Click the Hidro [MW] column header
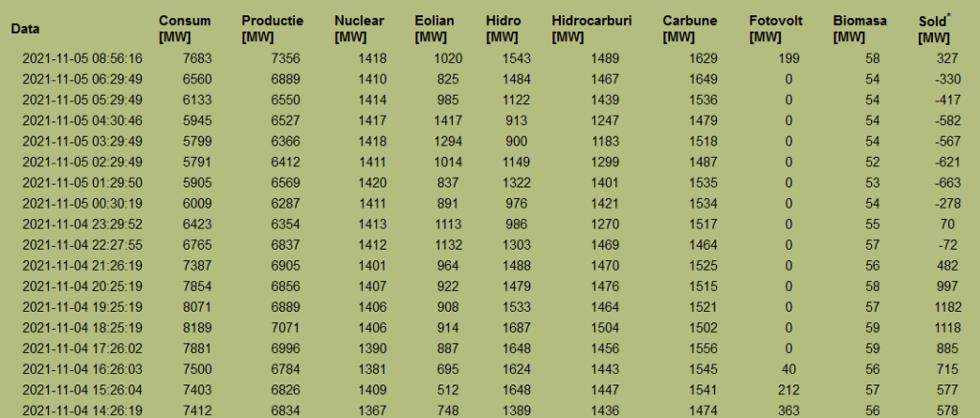Image resolution: width=980 pixels, height=418 pixels. click(502, 29)
